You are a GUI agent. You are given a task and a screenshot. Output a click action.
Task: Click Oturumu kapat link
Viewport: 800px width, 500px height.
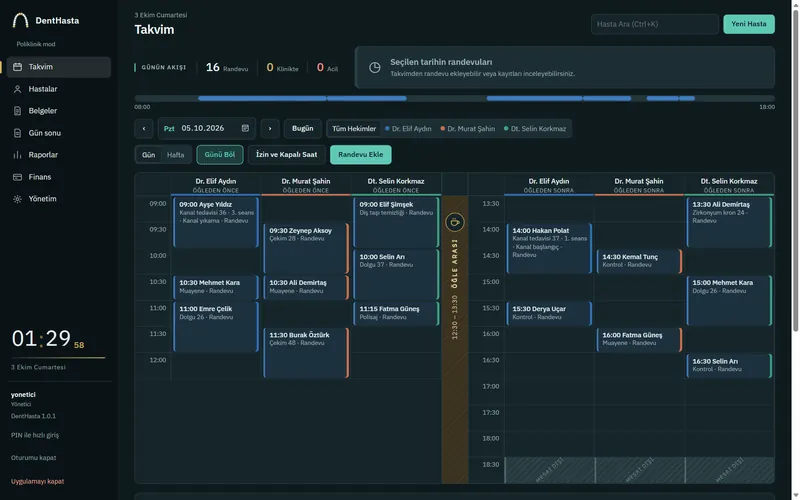click(34, 458)
